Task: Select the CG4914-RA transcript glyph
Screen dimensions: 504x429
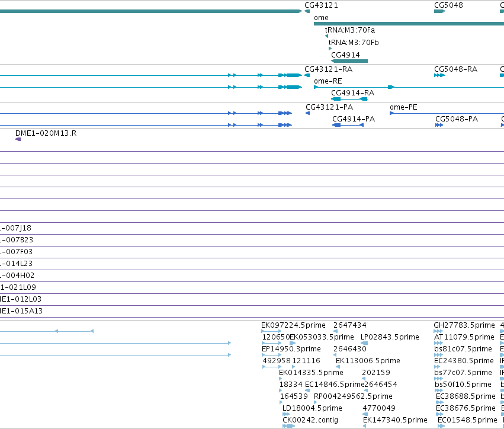Action: tap(349, 99)
